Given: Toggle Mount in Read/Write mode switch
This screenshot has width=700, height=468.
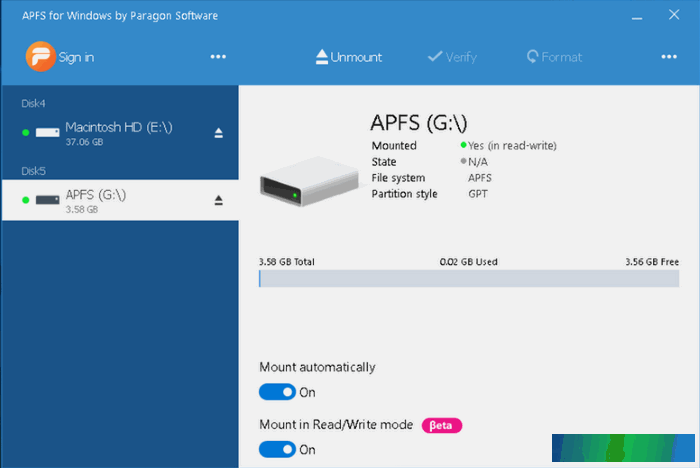Looking at the screenshot, I should tap(277, 449).
